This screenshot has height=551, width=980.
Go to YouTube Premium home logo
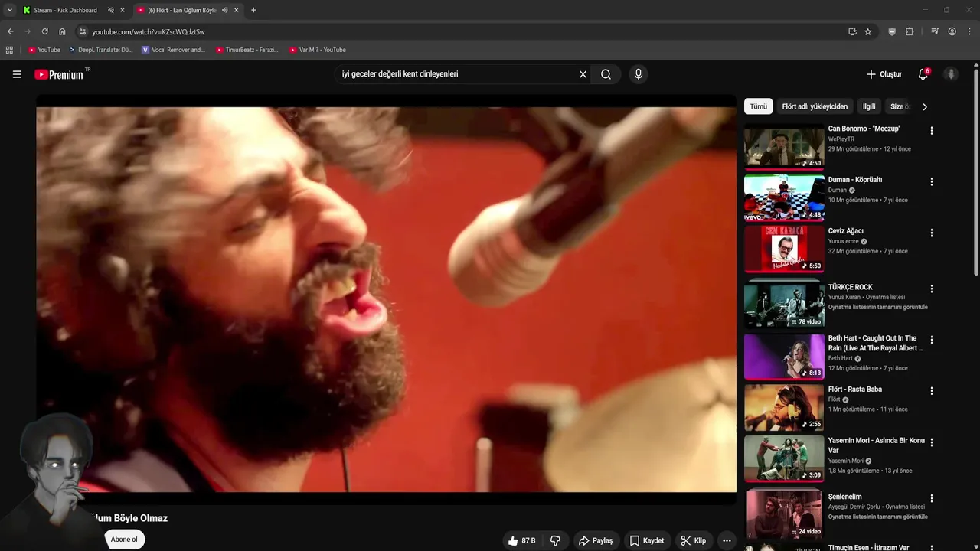pyautogui.click(x=59, y=74)
